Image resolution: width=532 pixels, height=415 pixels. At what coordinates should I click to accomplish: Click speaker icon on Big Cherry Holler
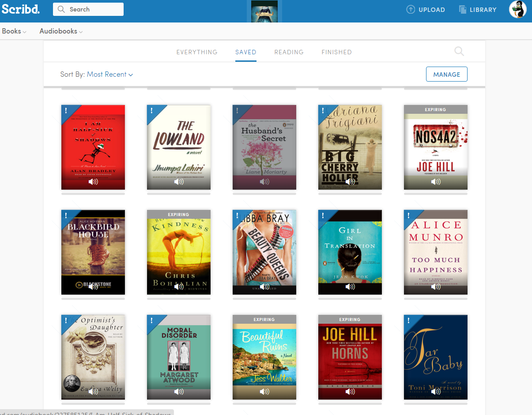click(x=350, y=182)
